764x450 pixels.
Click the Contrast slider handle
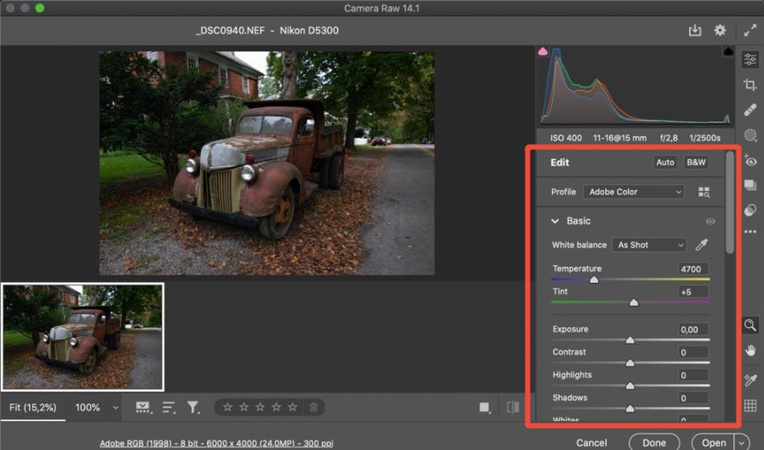click(x=630, y=363)
